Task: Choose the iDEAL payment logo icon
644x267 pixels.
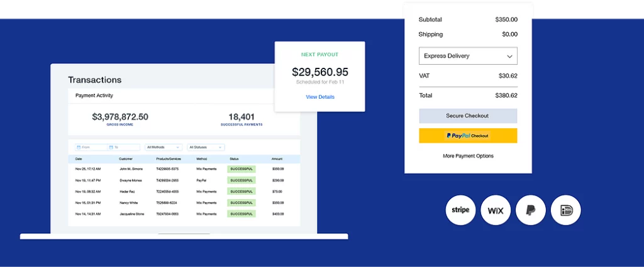Action: pyautogui.click(x=565, y=210)
